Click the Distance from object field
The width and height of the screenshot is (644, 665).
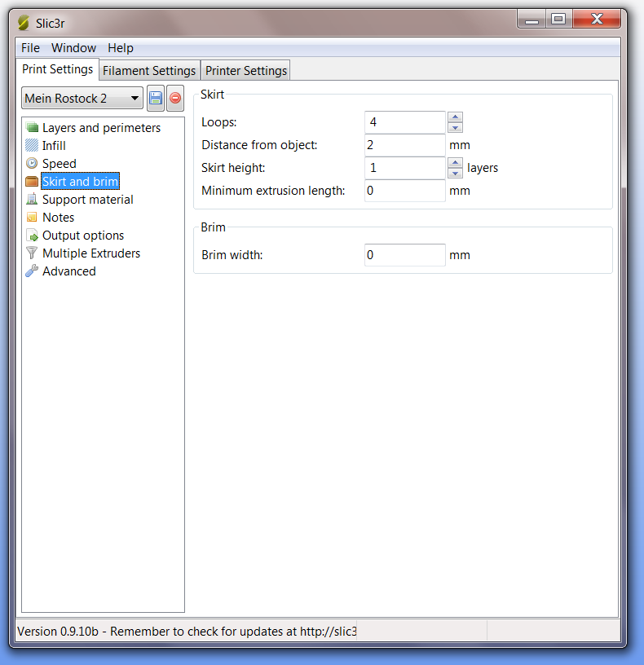point(404,145)
